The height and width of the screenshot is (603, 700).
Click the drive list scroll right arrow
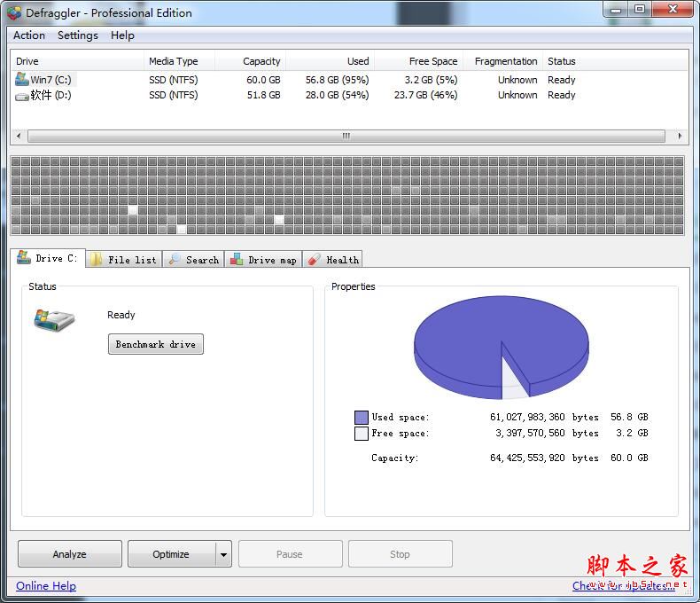[680, 136]
